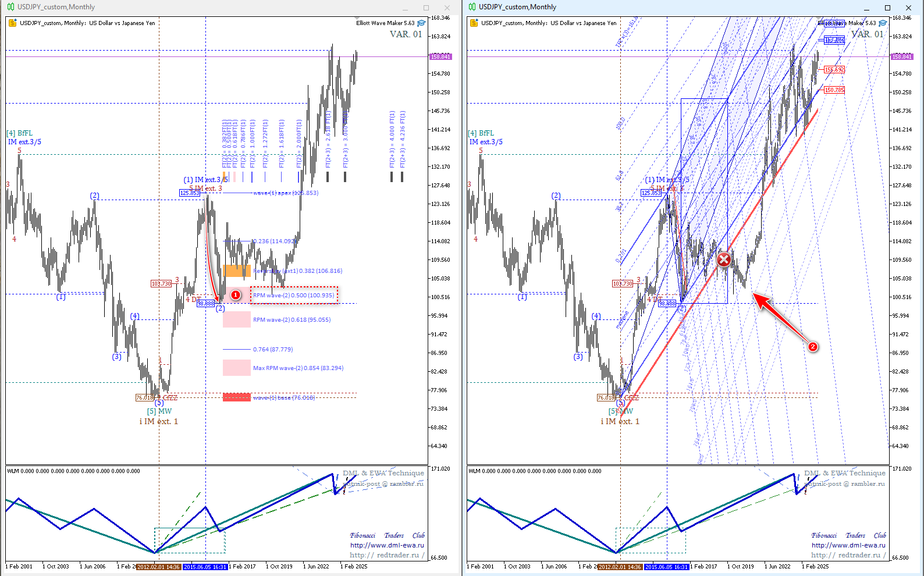924x576 pixels.
Task: Click the red wave-(1) base rectangle in left chart
Action: (x=237, y=397)
